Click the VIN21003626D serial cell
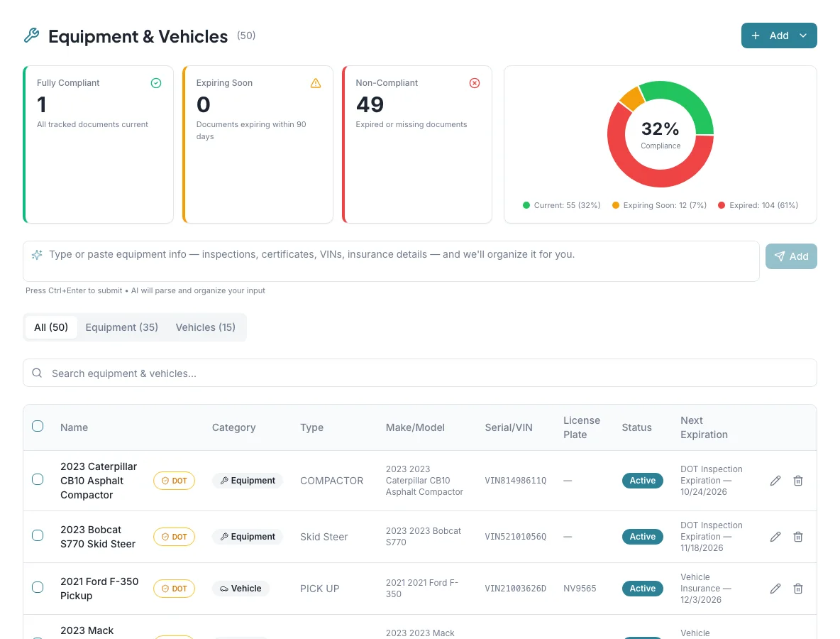The image size is (840, 639). [x=515, y=589]
